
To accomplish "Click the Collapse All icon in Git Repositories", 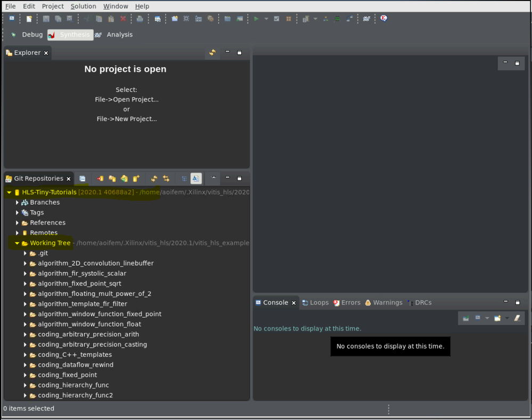I will pos(83,179).
